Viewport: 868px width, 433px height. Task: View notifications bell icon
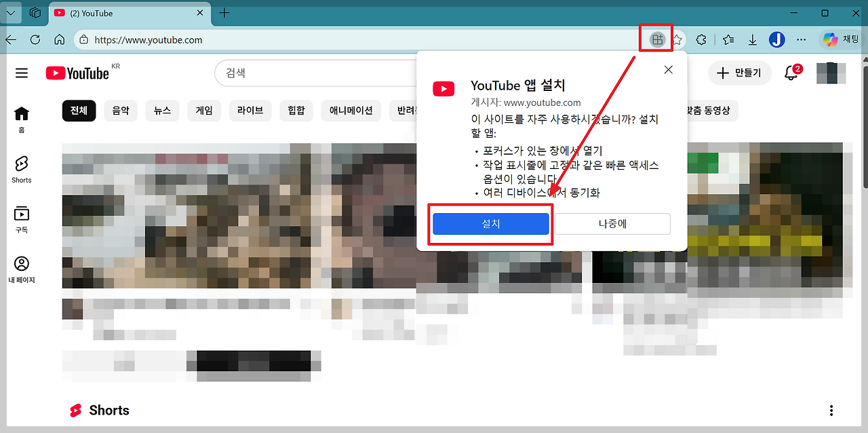(x=791, y=73)
